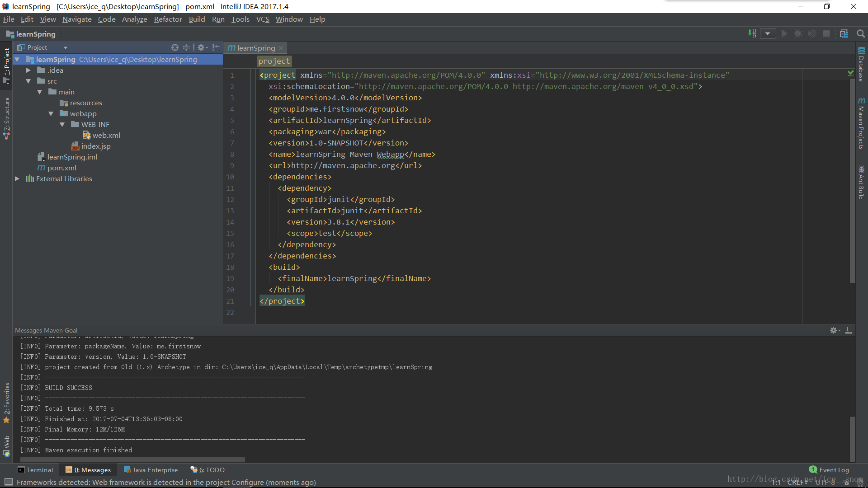Open Project panel gear settings
Image resolution: width=868 pixels, height=488 pixels.
pos(202,47)
